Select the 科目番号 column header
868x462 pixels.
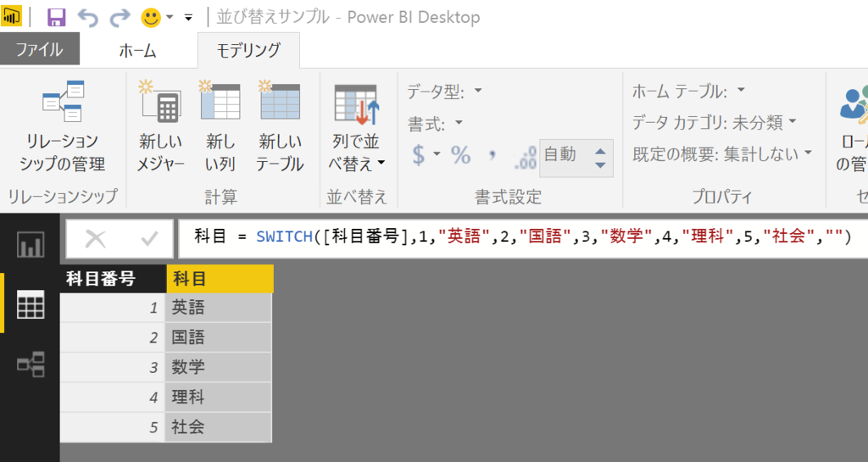pyautogui.click(x=113, y=278)
